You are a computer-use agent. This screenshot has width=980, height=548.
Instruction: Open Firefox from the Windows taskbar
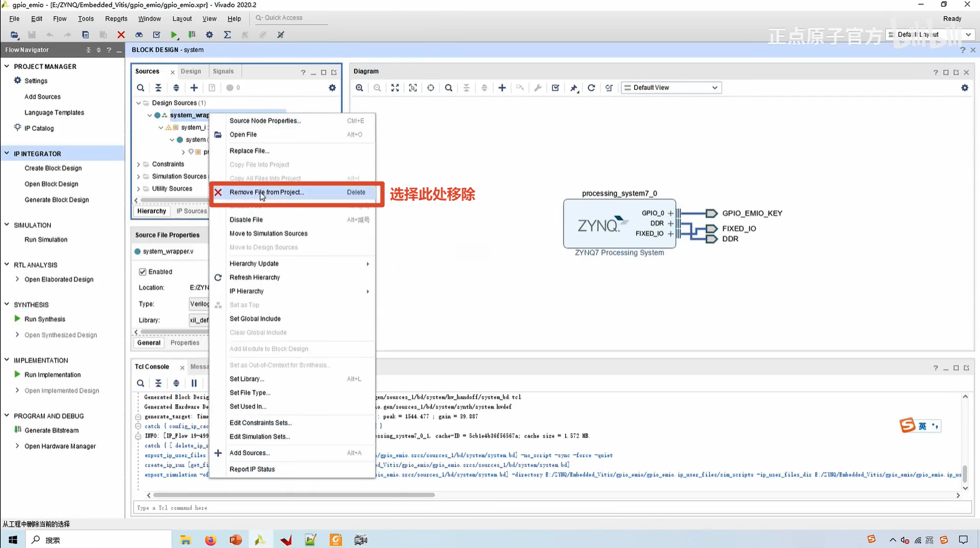coord(211,540)
